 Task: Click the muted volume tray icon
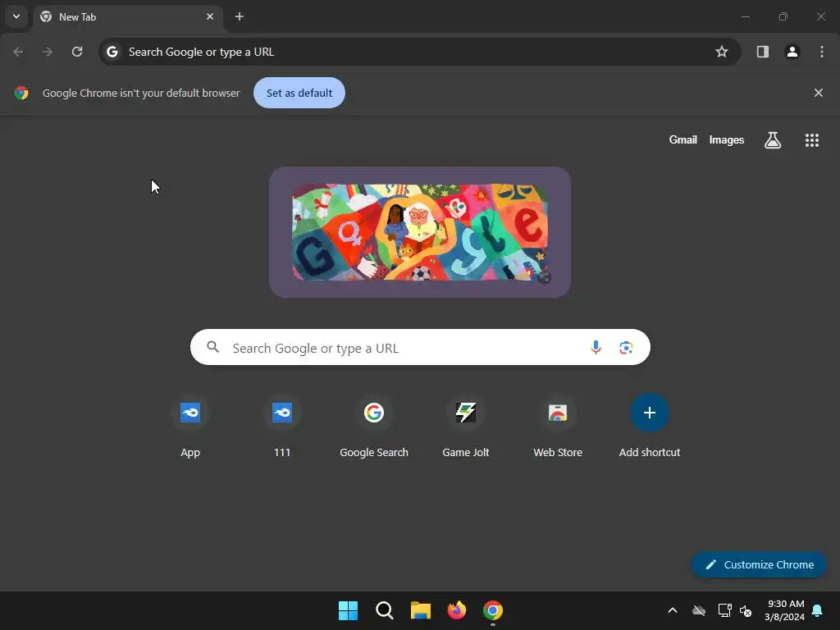click(745, 610)
